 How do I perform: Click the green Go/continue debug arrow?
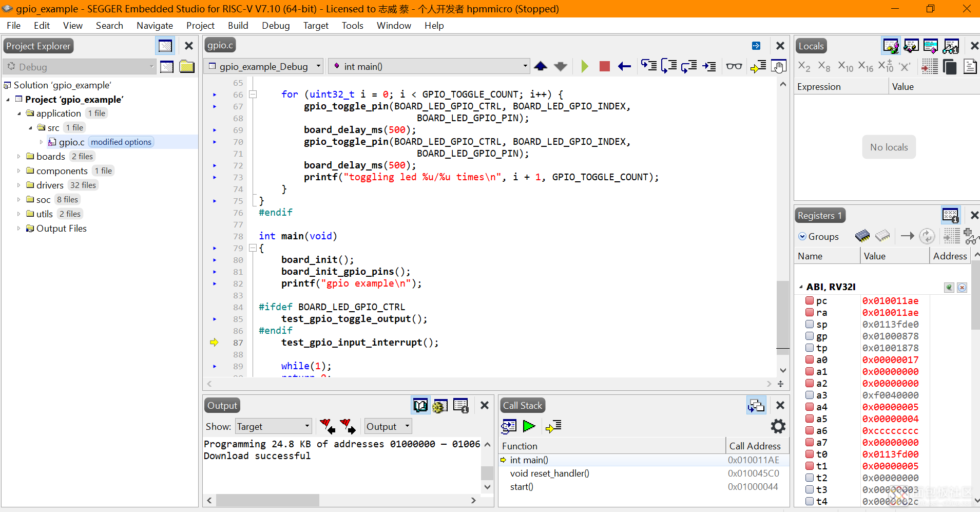585,66
